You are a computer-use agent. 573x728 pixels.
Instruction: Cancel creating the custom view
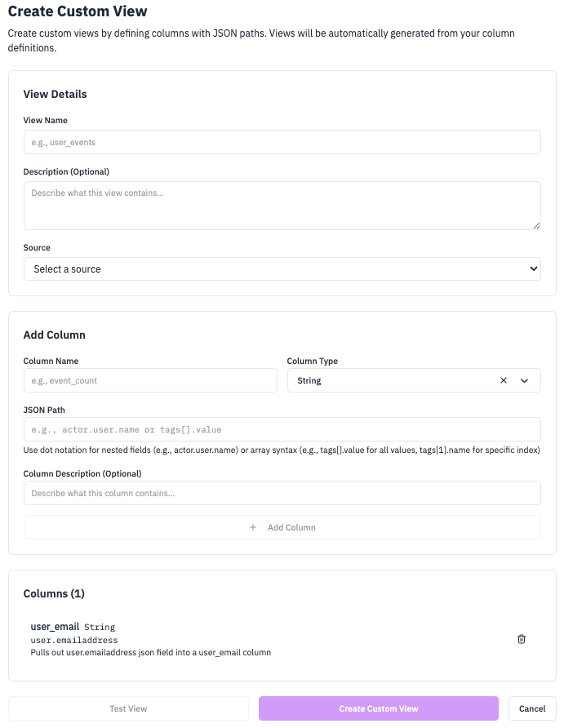532,708
